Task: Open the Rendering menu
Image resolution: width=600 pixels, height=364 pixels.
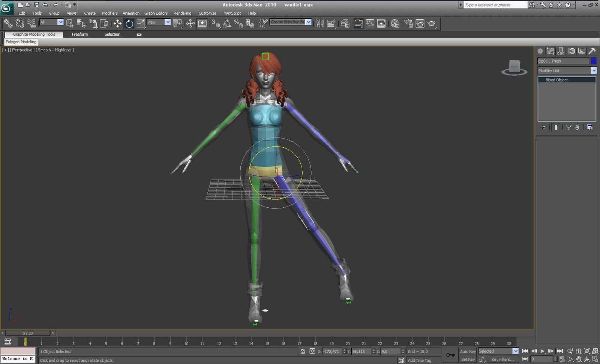Action: [x=182, y=13]
